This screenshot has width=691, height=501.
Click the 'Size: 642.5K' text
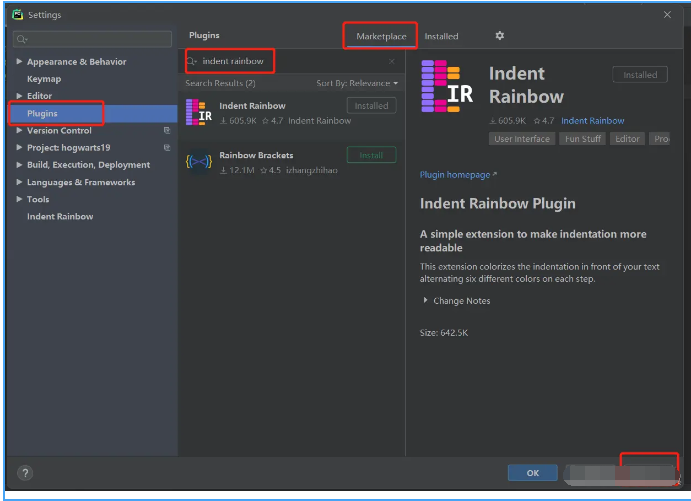[x=444, y=333]
